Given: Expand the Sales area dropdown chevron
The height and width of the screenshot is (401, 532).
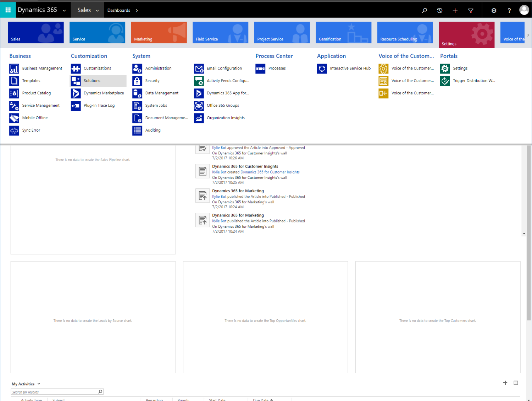Looking at the screenshot, I should click(x=97, y=11).
